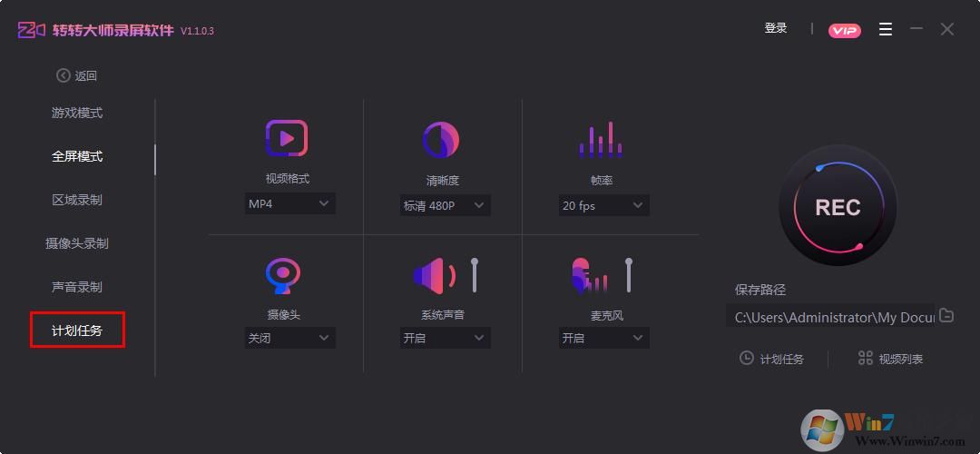Click the sidebar vertical scrollbar

pos(155,160)
